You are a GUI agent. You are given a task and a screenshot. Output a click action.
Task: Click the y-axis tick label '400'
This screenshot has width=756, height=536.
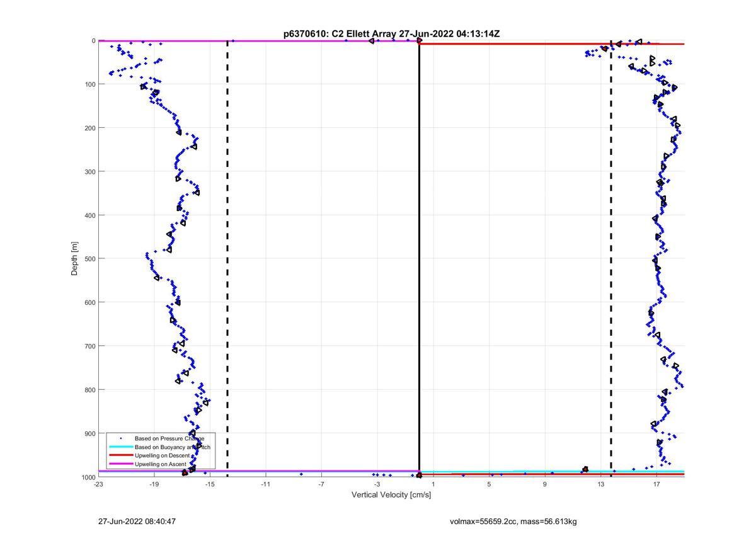point(90,215)
